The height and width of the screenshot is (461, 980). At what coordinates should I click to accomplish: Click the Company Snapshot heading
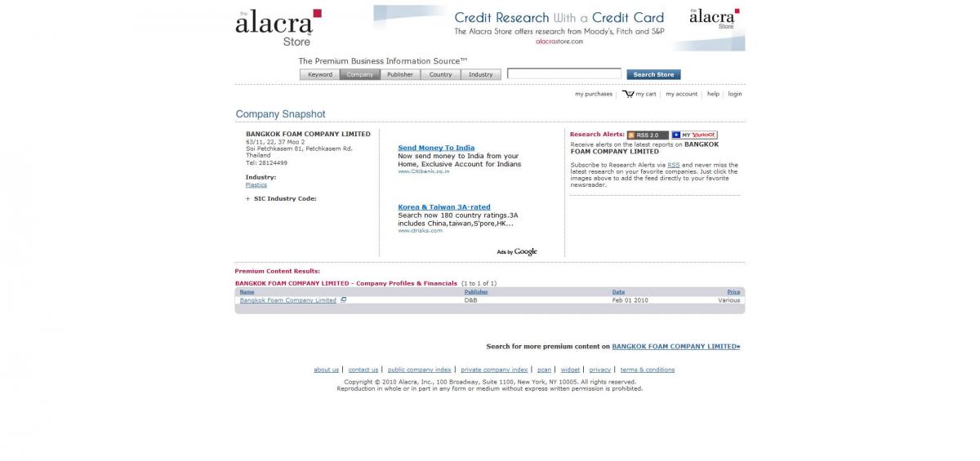[280, 114]
